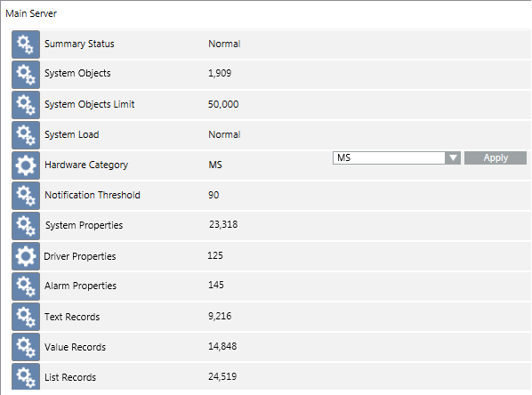This screenshot has width=532, height=395.
Task: Select the Main Server heading
Action: click(x=31, y=13)
